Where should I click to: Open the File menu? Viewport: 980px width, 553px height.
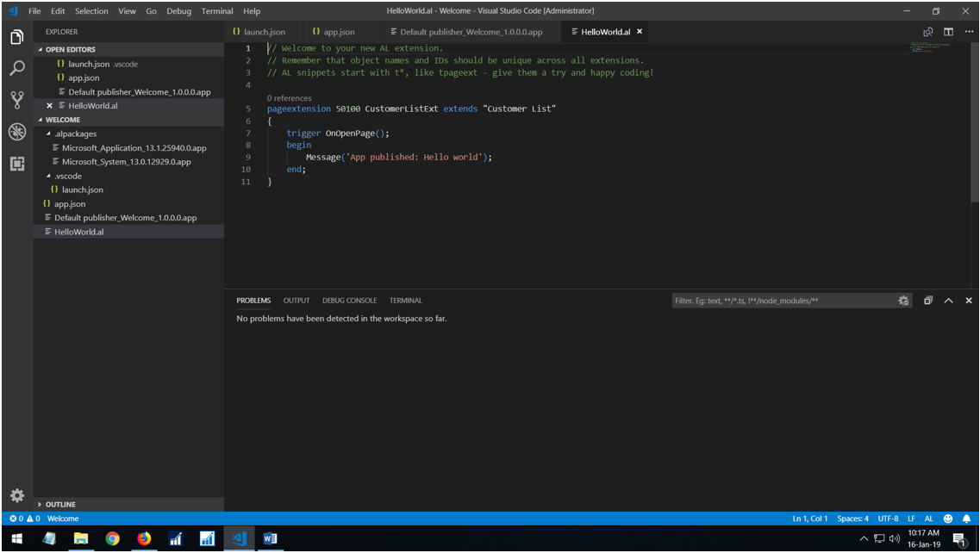tap(34, 10)
